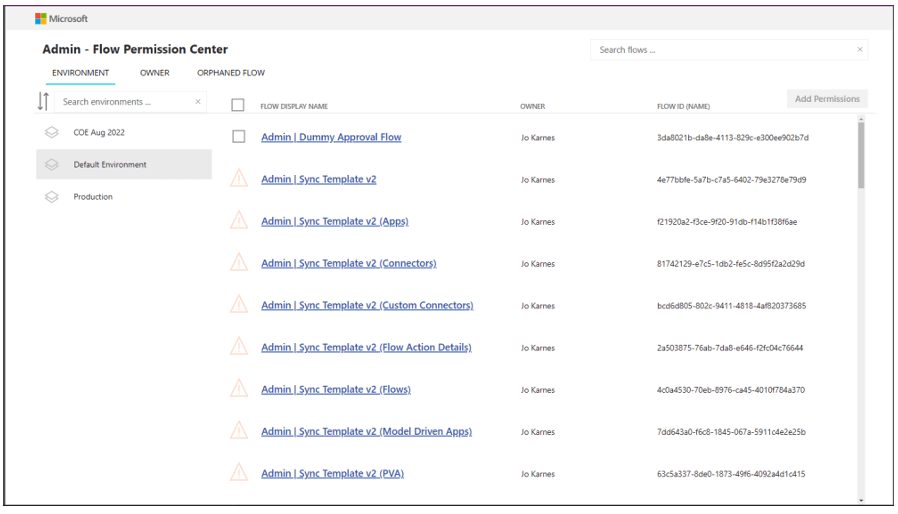Click the sort environments arrows icon

[43, 101]
